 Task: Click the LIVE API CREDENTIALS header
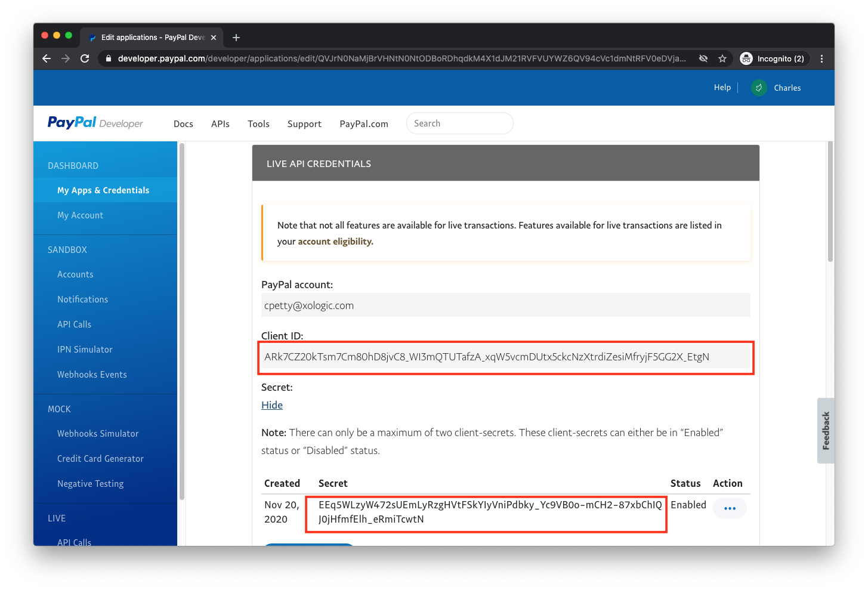(506, 163)
